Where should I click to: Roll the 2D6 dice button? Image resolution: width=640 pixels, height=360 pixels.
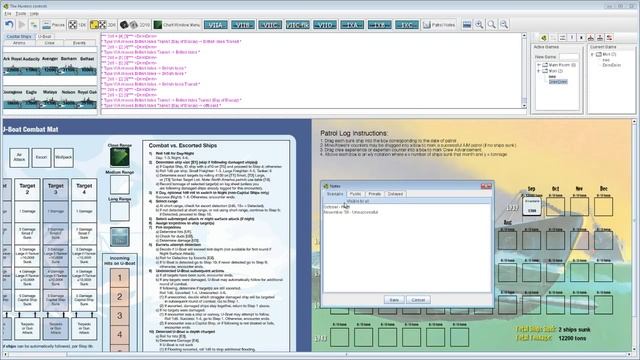pos(102,25)
